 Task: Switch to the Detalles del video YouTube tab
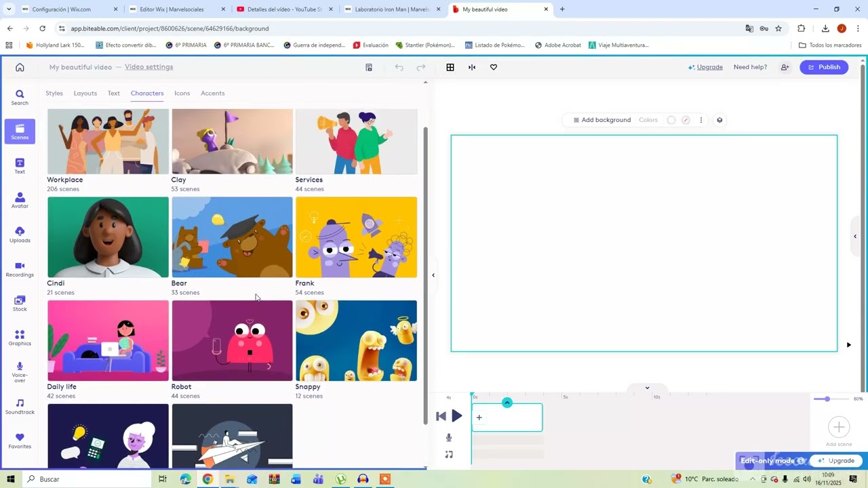284,9
